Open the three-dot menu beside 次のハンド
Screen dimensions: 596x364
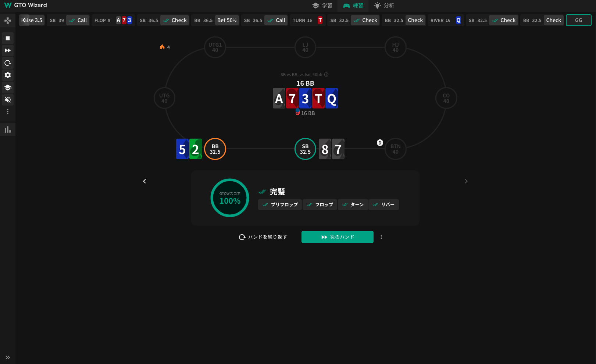click(381, 237)
